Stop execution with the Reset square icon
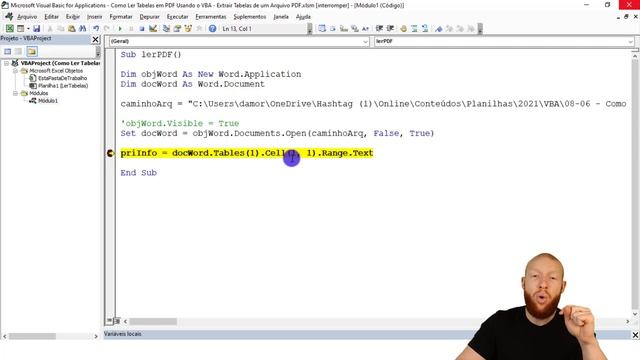The height and width of the screenshot is (360, 640). coord(142,29)
